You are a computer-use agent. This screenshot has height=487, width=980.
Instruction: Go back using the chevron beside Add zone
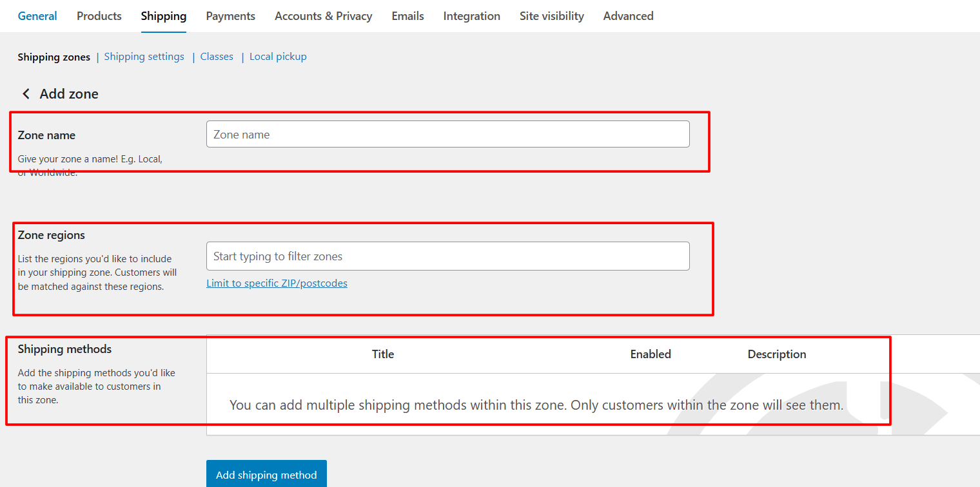(26, 94)
